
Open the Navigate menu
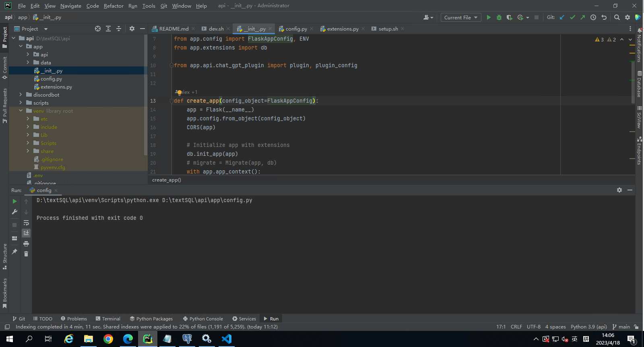71,6
